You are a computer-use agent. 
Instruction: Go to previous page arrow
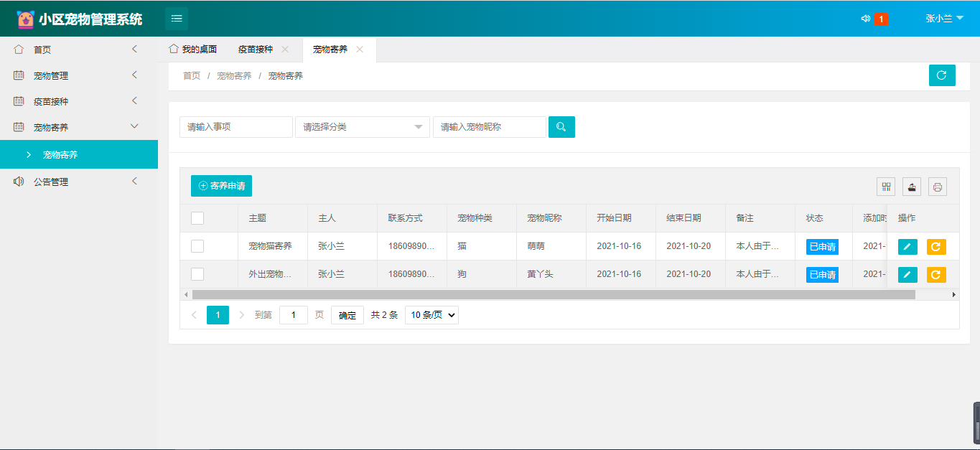[x=194, y=315]
